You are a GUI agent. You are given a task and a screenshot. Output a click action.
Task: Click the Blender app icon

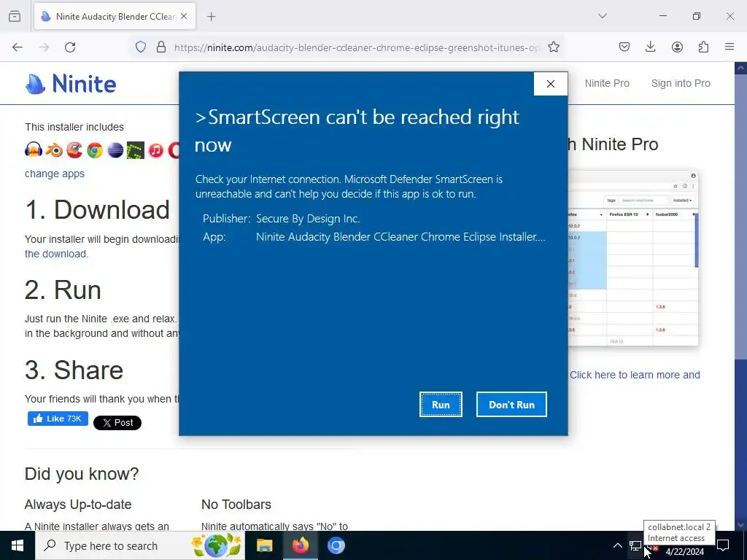coord(54,150)
